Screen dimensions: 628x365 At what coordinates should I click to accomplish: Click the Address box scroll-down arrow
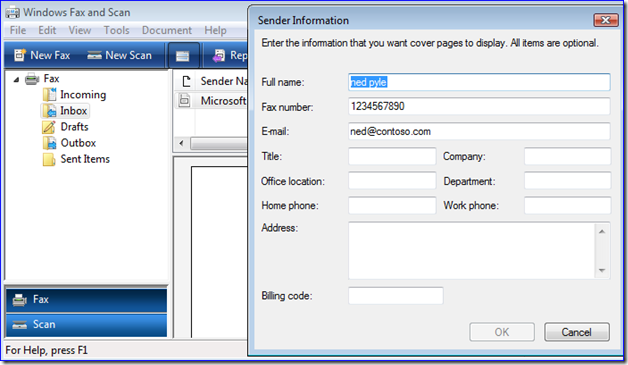[602, 270]
